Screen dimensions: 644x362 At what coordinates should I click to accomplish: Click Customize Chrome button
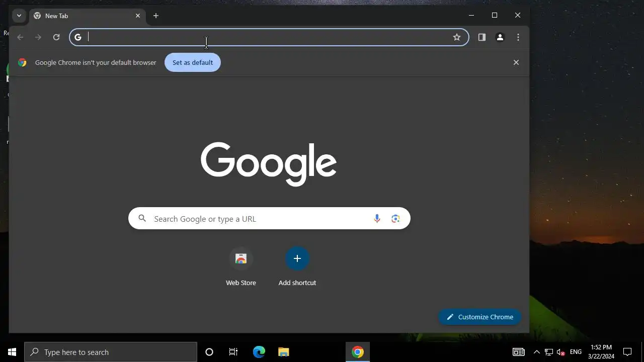tap(480, 317)
